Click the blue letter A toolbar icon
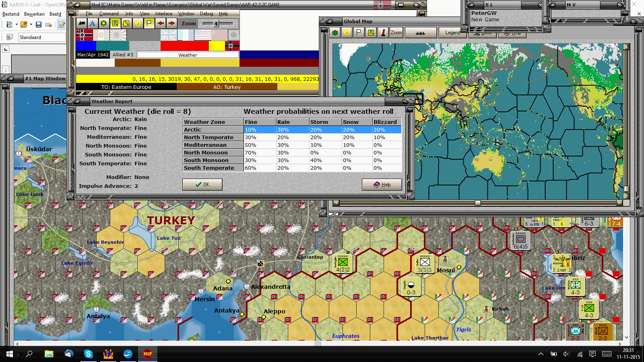 pos(93,23)
